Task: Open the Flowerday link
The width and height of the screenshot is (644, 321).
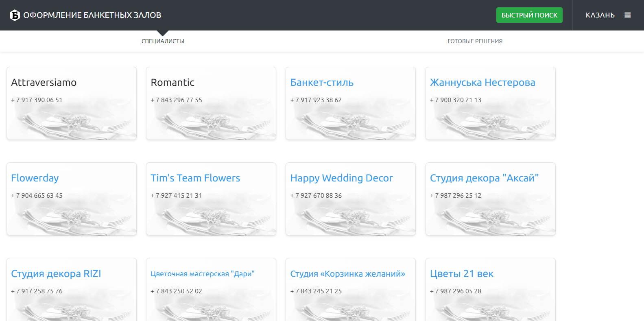Action: [x=35, y=178]
